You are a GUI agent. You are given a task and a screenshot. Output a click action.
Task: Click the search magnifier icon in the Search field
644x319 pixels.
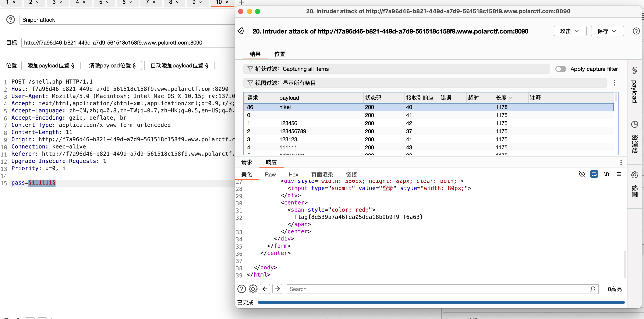coord(592,289)
